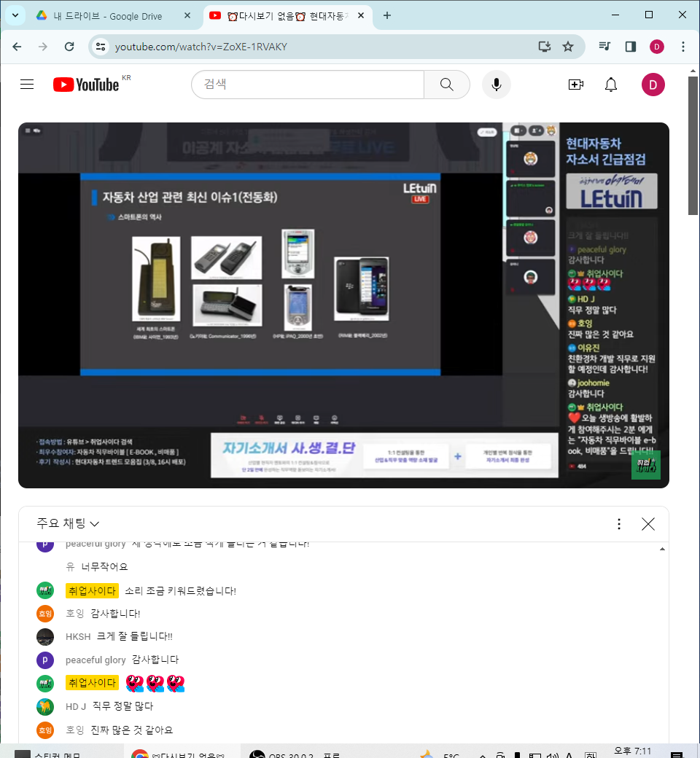Click the live stream video player
This screenshot has height=758, width=700.
(343, 305)
